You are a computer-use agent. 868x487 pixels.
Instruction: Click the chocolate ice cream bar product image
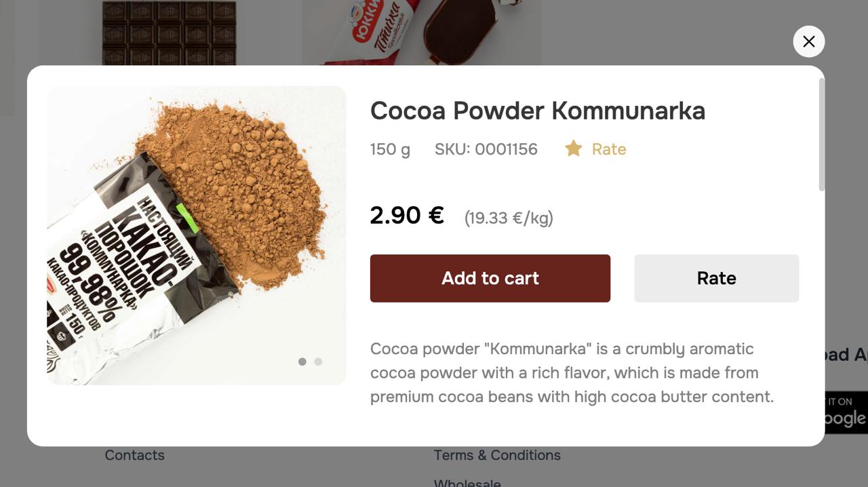(422, 31)
